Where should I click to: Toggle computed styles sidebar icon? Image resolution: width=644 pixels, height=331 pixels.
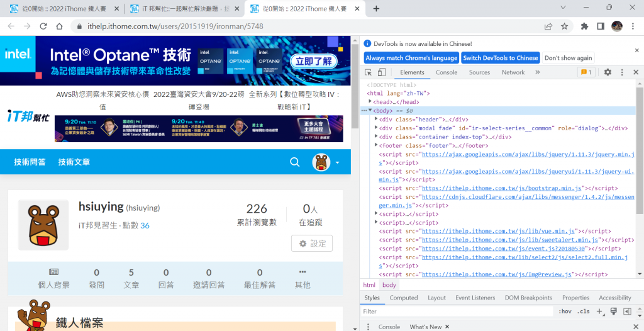click(x=627, y=311)
